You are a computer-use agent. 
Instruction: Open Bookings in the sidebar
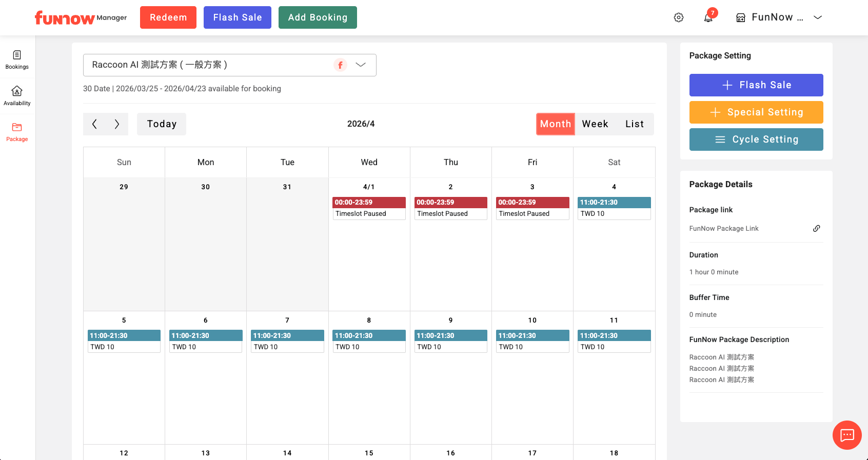[17, 59]
